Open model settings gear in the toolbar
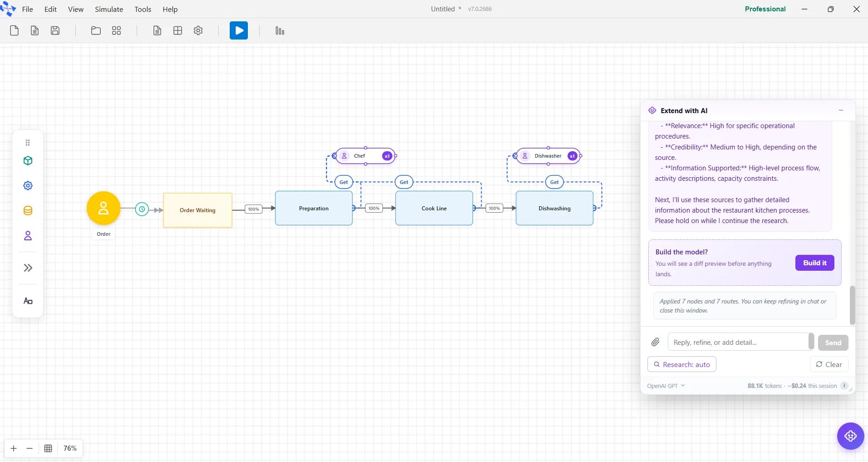 pos(198,31)
